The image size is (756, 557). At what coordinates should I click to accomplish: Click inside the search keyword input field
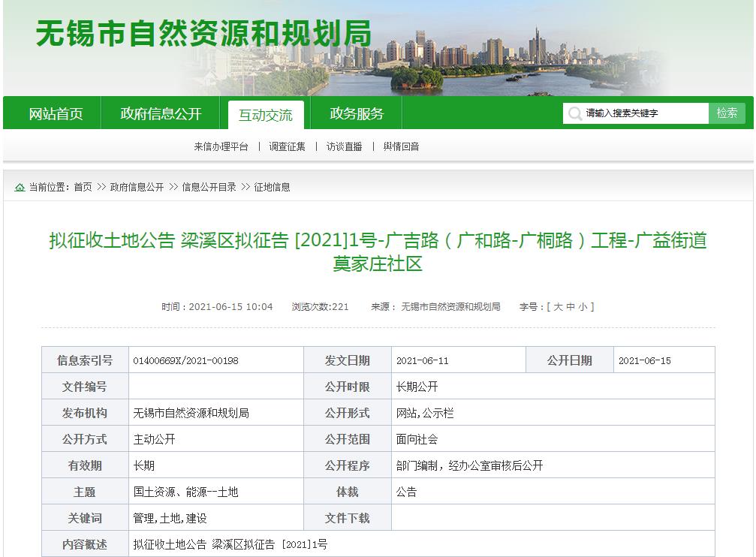(x=646, y=113)
